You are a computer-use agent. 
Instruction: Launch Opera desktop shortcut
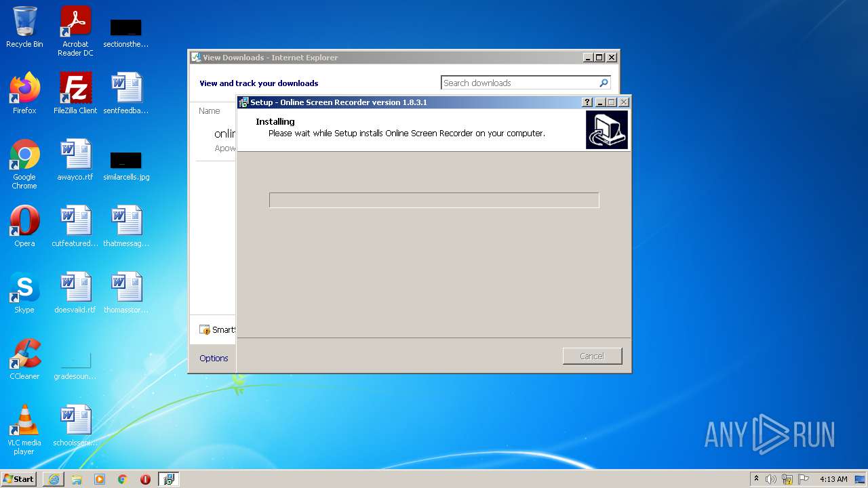tap(24, 226)
